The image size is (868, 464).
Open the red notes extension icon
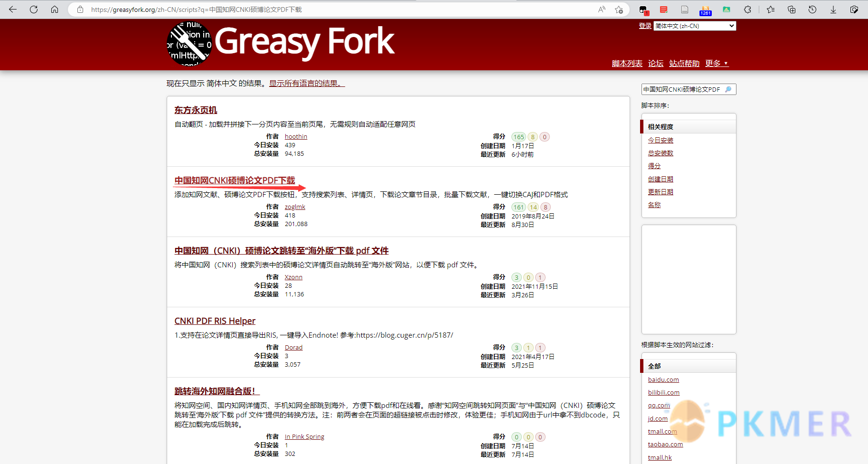click(x=664, y=9)
